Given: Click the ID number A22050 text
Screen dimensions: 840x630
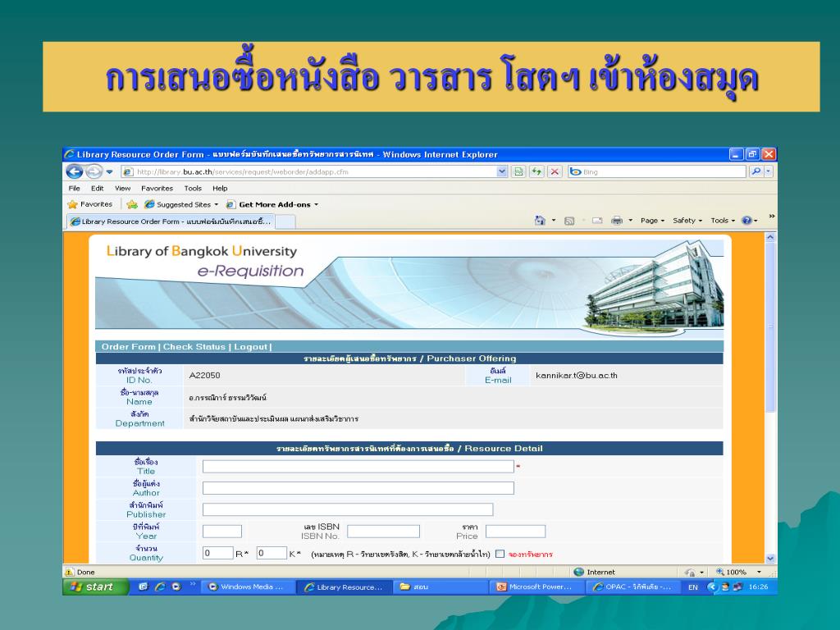Looking at the screenshot, I should (x=204, y=376).
